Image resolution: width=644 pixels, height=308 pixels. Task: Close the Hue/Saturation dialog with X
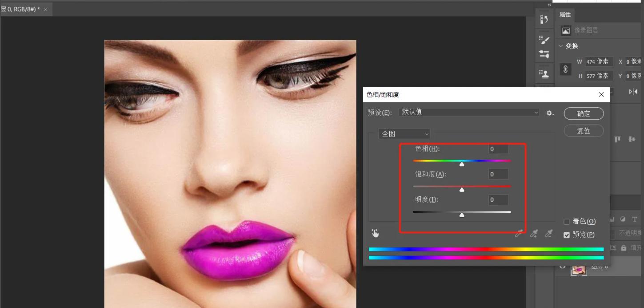[601, 94]
